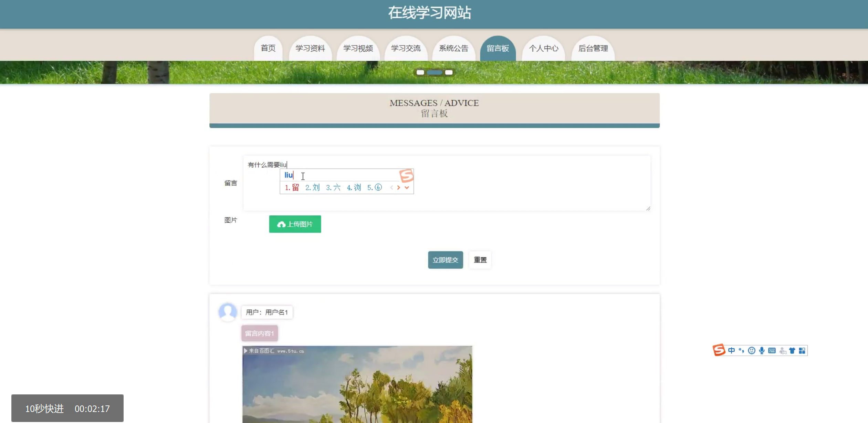
Task: Open the 学习资料 navigation tab
Action: [310, 49]
